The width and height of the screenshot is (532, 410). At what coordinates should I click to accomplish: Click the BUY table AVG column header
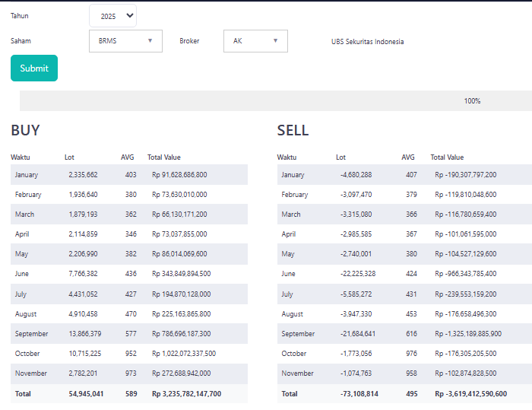[x=127, y=157]
